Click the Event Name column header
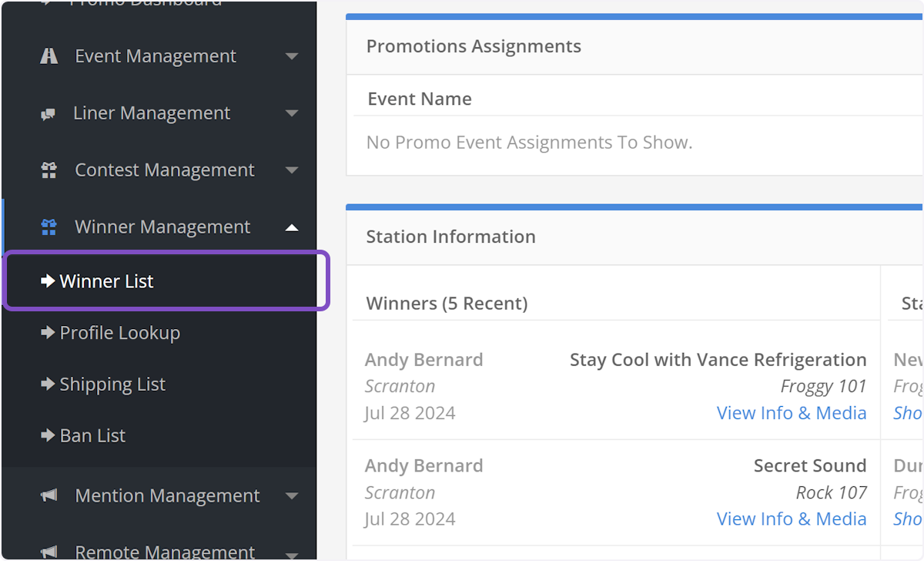Screen dimensions: 924x561 [420, 99]
